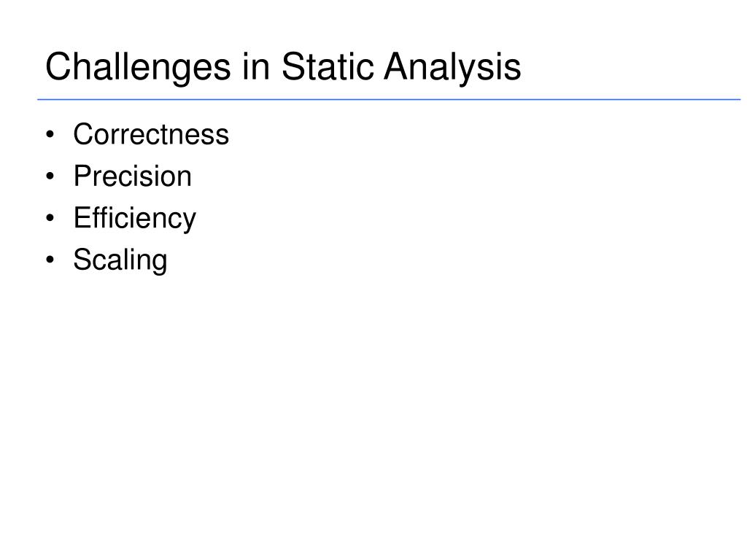747x560 pixels.
Task: Click the bullet dot before Efficiency
Action: (x=50, y=219)
